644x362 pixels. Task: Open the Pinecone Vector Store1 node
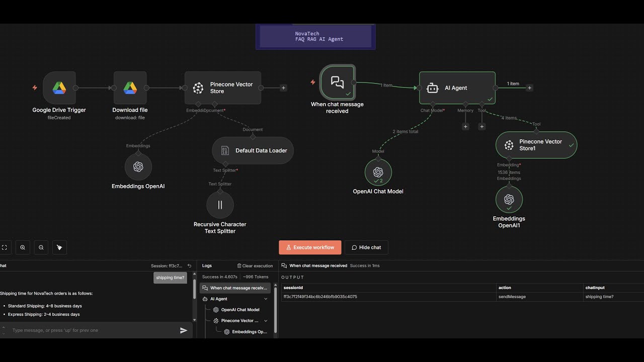click(x=536, y=145)
